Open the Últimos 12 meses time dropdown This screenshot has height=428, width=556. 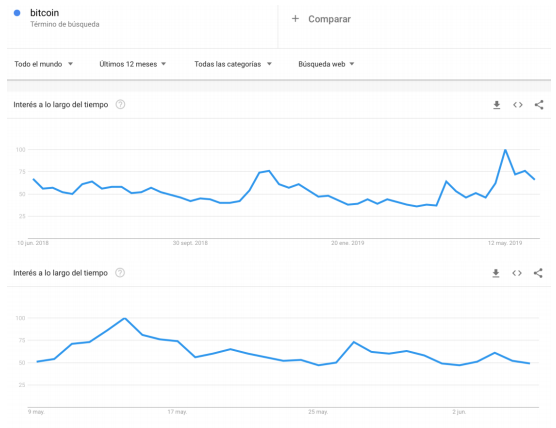pos(133,64)
